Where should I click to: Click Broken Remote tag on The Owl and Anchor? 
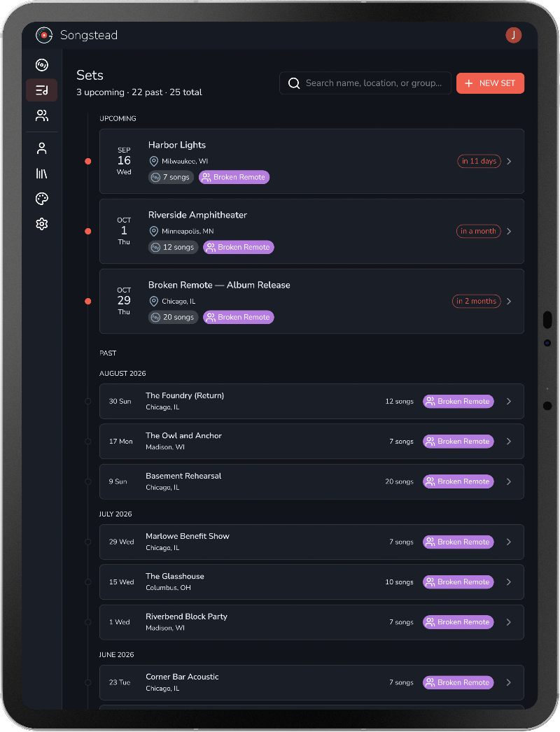click(x=458, y=441)
